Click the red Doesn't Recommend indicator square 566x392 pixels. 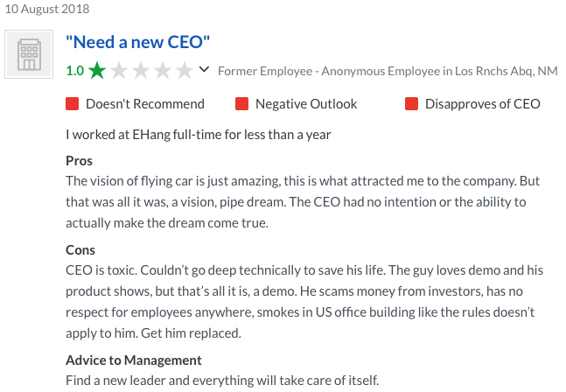tap(73, 103)
